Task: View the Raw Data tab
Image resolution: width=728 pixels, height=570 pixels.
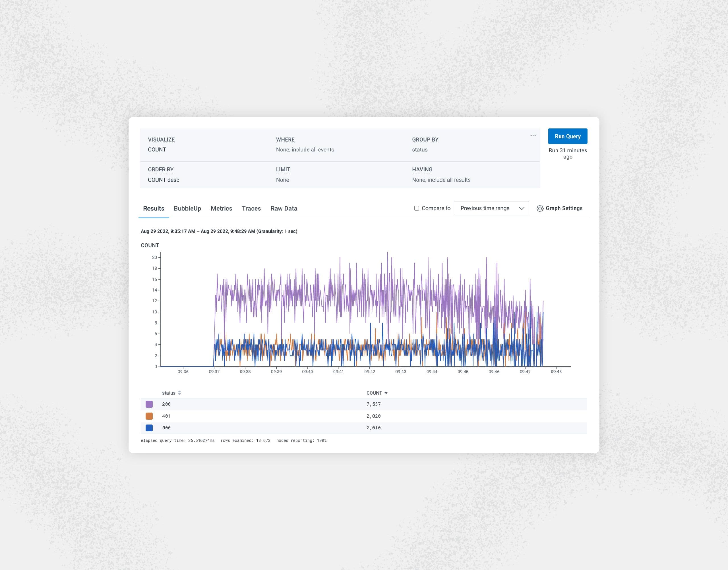Action: [x=284, y=208]
